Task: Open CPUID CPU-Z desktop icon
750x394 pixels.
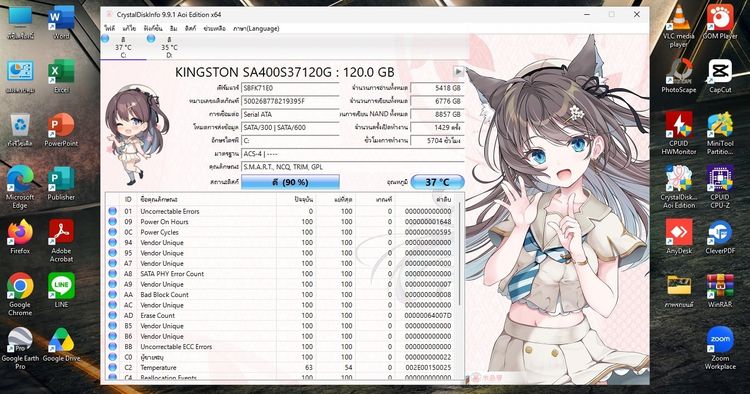Action: point(720,187)
